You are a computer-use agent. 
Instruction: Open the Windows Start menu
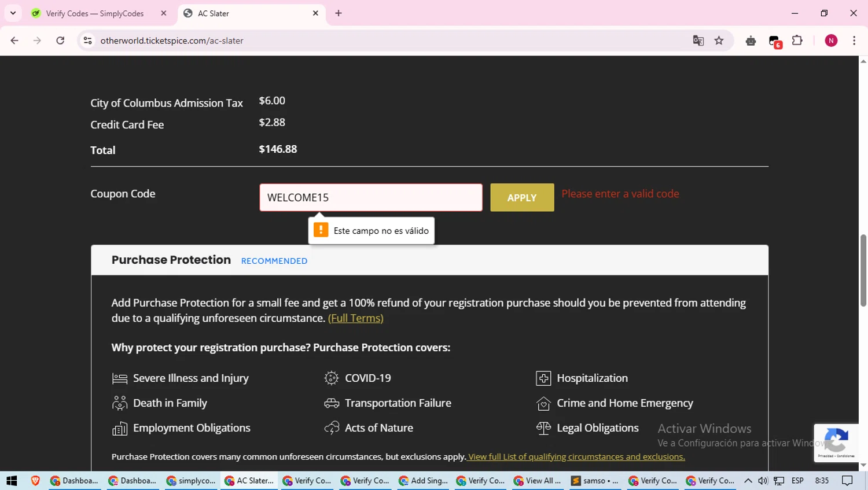click(12, 481)
